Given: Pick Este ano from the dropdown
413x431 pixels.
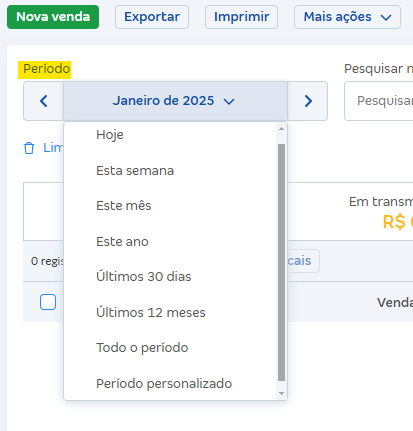Looking at the screenshot, I should (x=170, y=242).
